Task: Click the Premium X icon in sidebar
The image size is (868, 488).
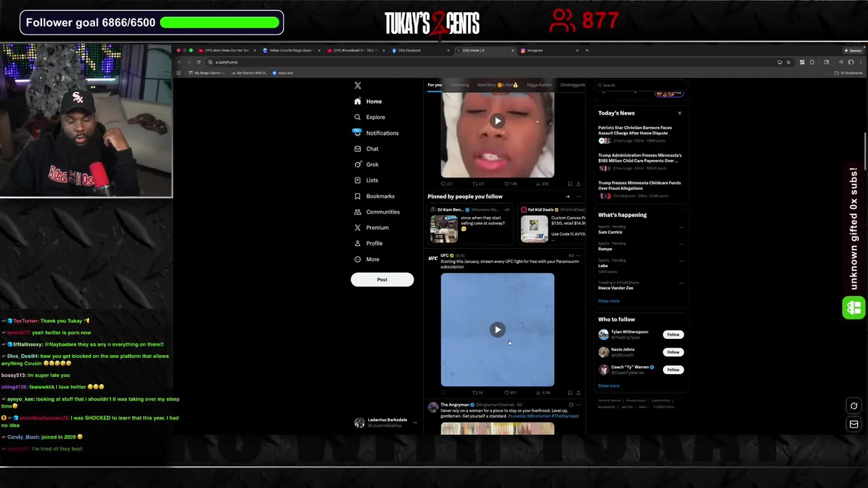Action: 357,228
